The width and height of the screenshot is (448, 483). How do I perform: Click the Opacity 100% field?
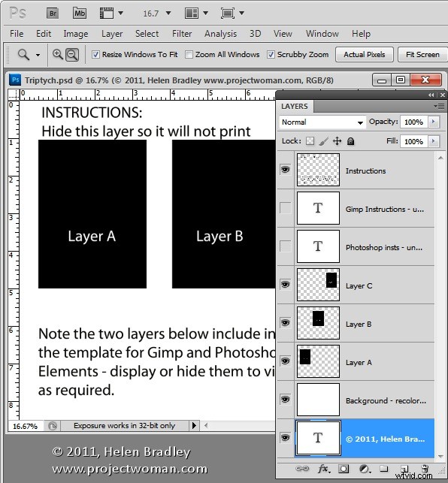(413, 122)
